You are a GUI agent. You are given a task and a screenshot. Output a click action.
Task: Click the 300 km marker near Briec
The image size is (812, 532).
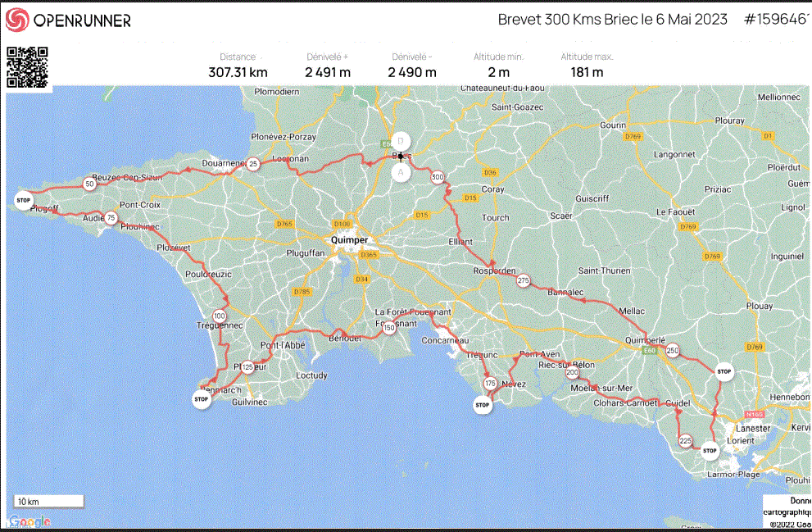438,176
